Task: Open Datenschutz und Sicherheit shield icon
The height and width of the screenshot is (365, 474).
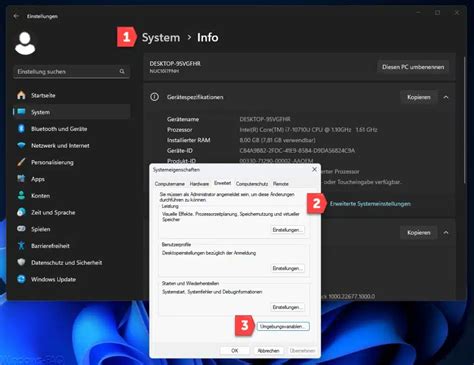Action: point(21,262)
